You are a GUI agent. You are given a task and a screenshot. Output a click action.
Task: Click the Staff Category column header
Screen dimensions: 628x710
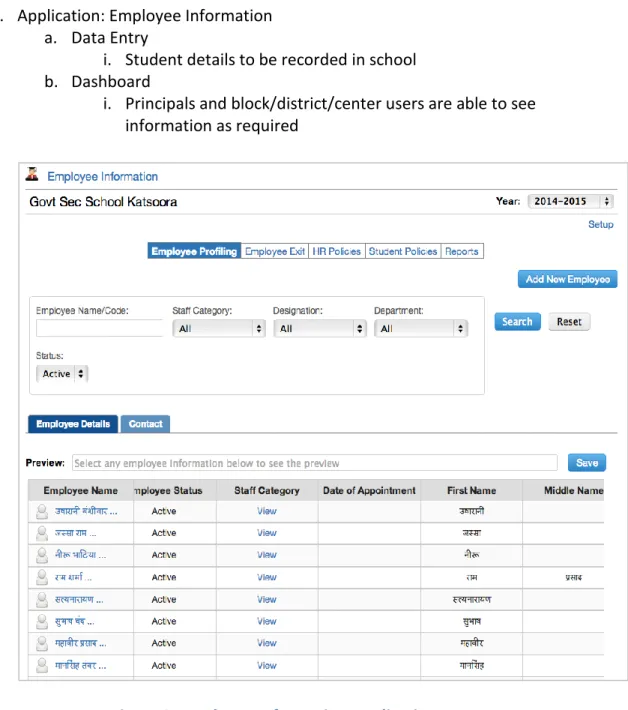click(267, 490)
